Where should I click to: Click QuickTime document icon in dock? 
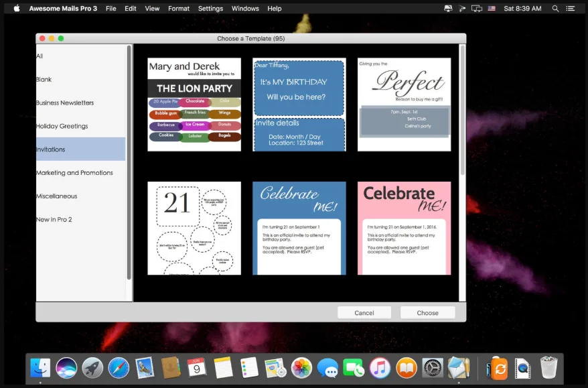(522, 368)
